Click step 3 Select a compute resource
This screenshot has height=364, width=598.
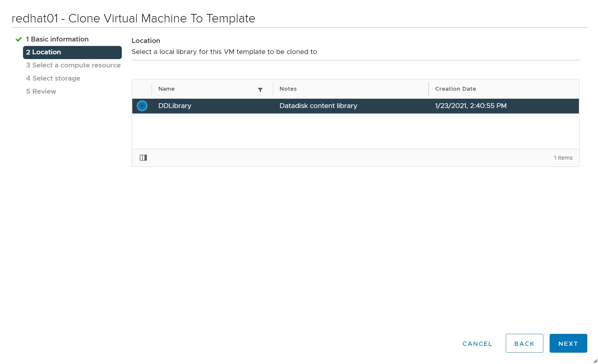click(73, 65)
